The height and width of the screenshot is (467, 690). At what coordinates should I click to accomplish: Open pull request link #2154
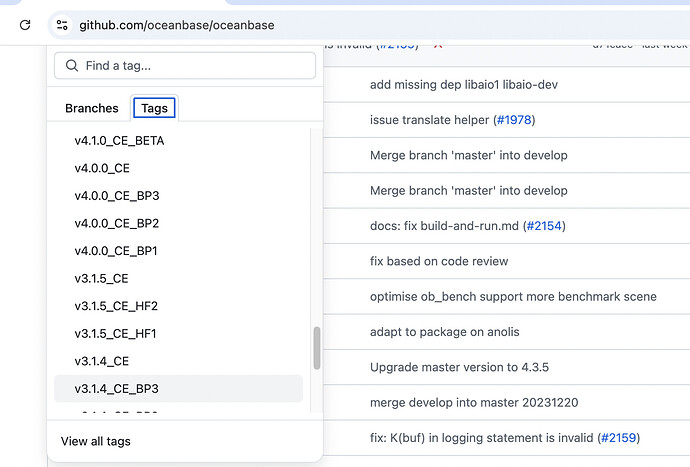[544, 226]
